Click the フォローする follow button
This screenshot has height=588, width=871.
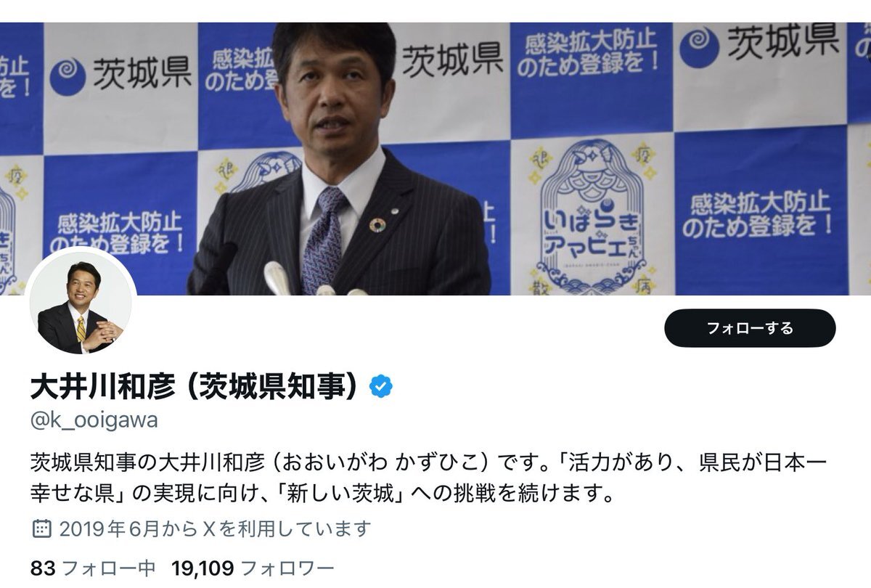tap(750, 328)
